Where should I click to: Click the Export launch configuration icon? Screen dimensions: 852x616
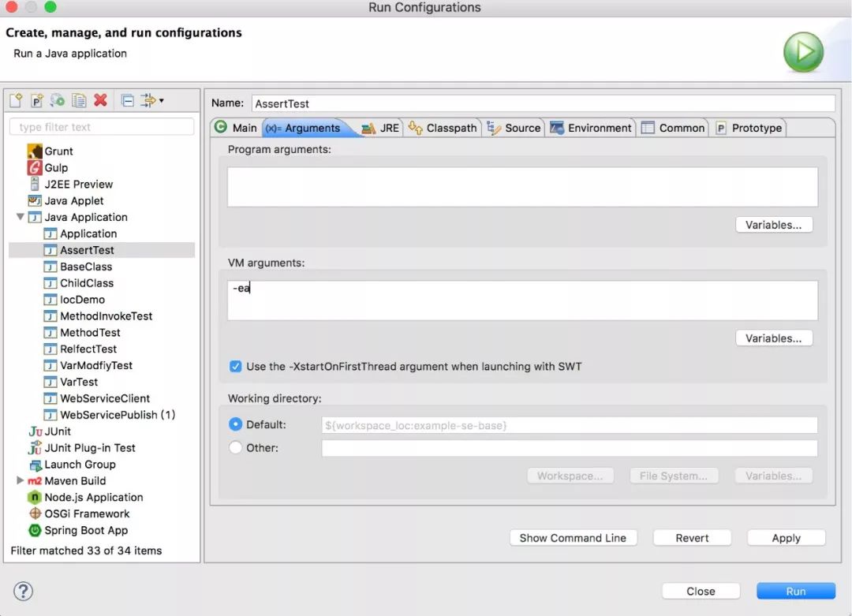57,100
